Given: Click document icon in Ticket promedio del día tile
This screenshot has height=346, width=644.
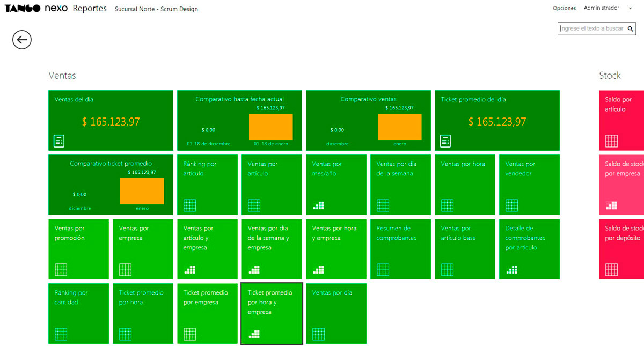Looking at the screenshot, I should tap(445, 141).
